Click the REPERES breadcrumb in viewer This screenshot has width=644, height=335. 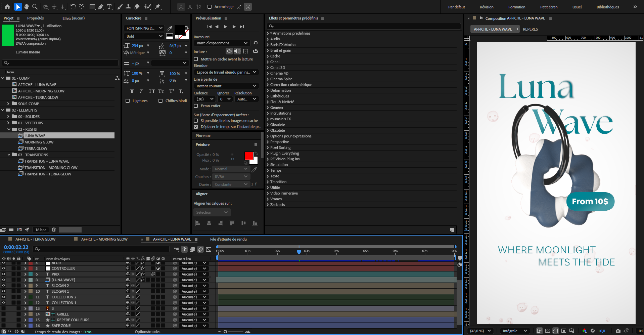[530, 29]
